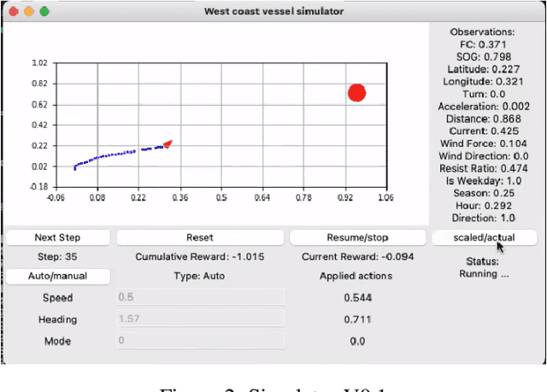Click the Speed input field
Screen dimensions: 547x392
199,298
